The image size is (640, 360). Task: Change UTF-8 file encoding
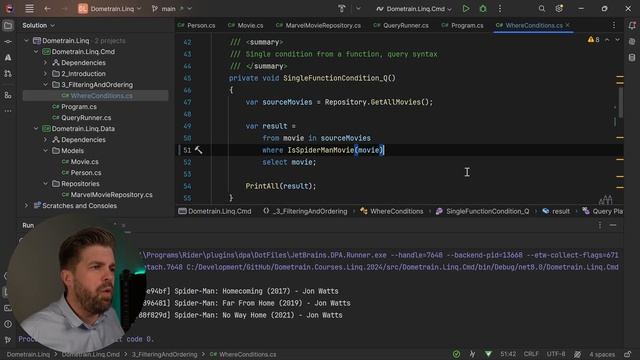[556, 354]
